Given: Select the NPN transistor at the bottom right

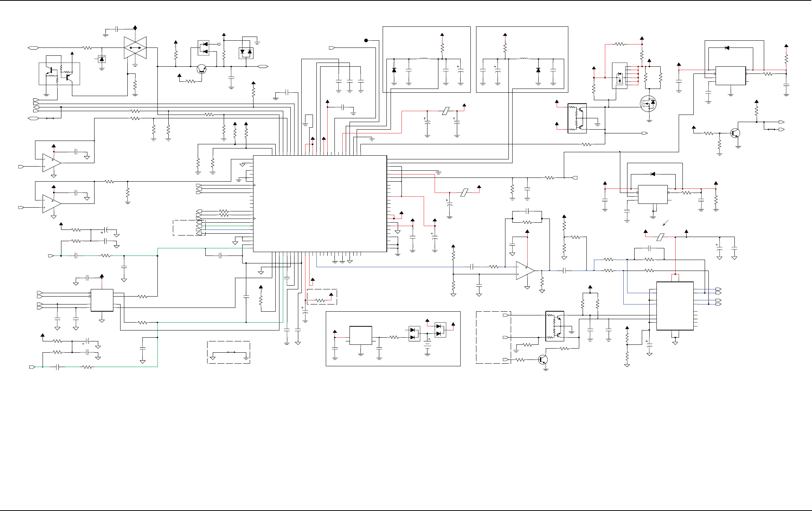Looking at the screenshot, I should tap(543, 360).
